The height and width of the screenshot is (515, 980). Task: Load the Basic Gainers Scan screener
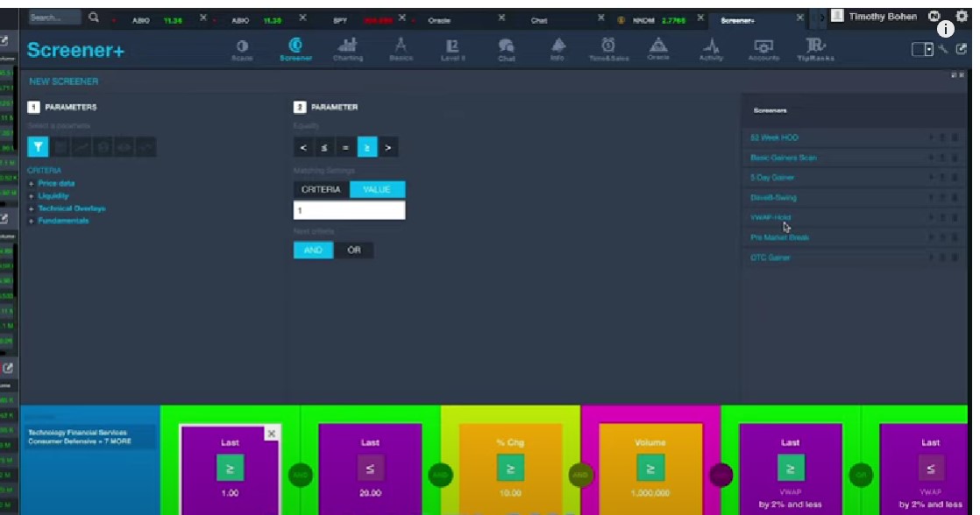pyautogui.click(x=783, y=158)
